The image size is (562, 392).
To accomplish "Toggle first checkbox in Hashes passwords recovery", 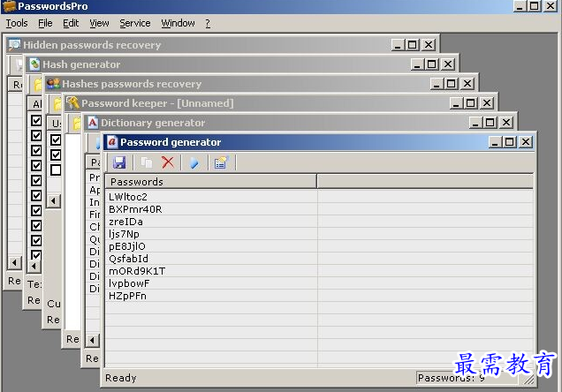I will [x=56, y=139].
